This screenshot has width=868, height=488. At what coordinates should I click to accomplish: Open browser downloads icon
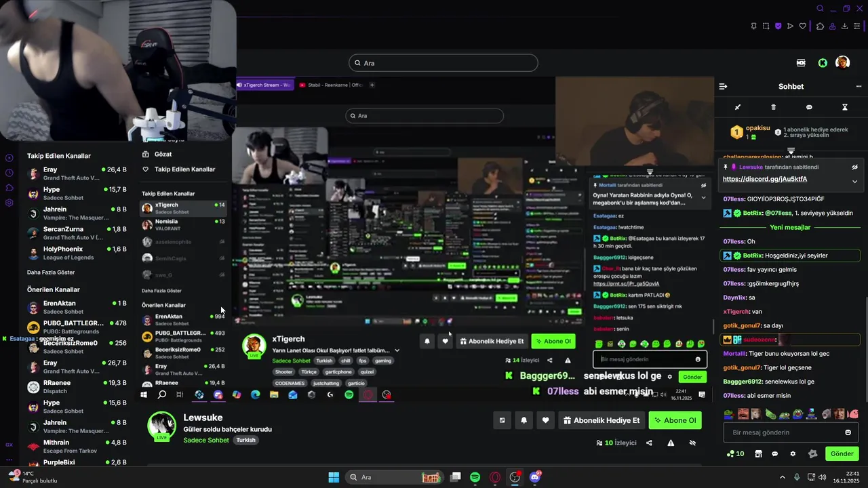coord(845,26)
